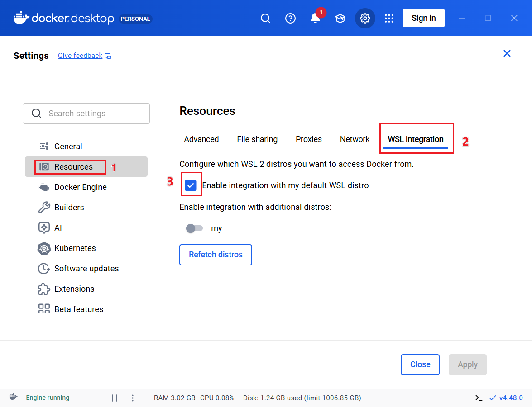Click the Sign in button
Viewport: 532px width, 407px height.
coord(423,18)
